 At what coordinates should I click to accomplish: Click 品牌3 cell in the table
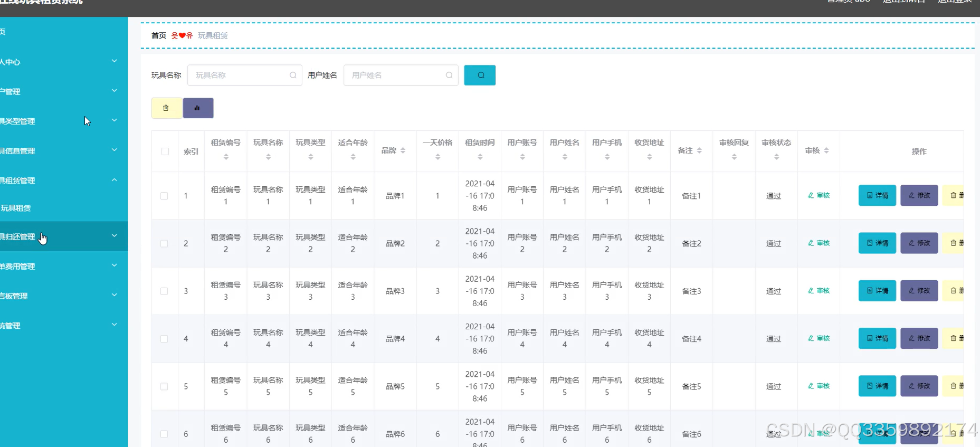coord(395,291)
